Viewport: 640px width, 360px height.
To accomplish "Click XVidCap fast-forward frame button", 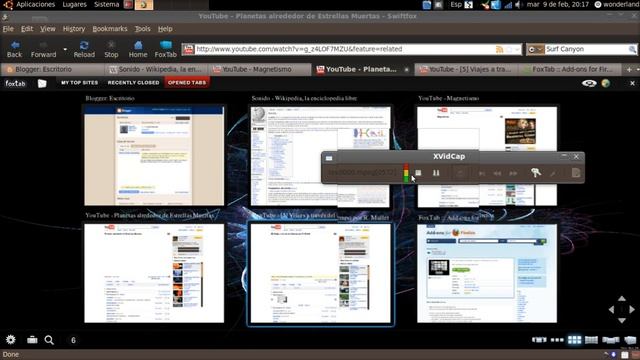I will tap(513, 173).
